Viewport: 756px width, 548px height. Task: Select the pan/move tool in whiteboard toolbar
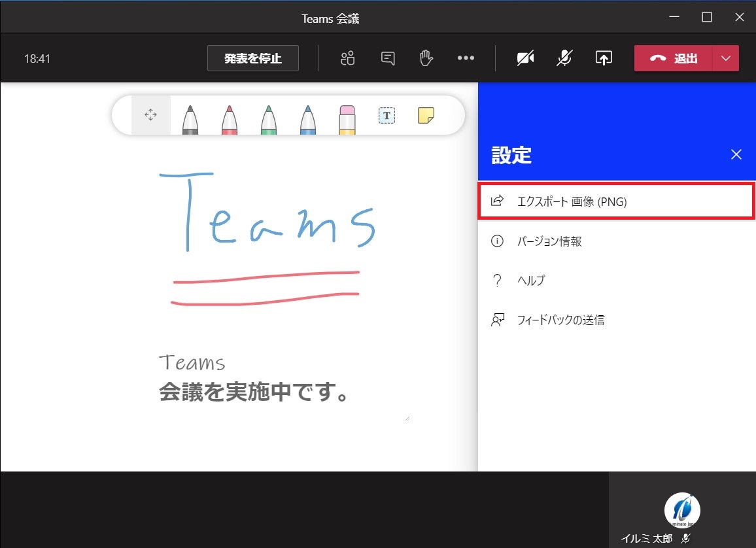150,114
